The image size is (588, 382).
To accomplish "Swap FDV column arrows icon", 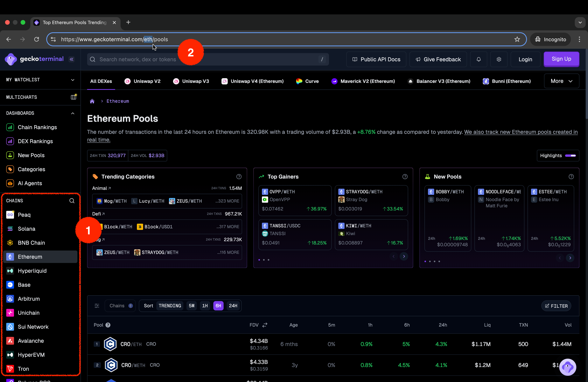I will coord(265,325).
